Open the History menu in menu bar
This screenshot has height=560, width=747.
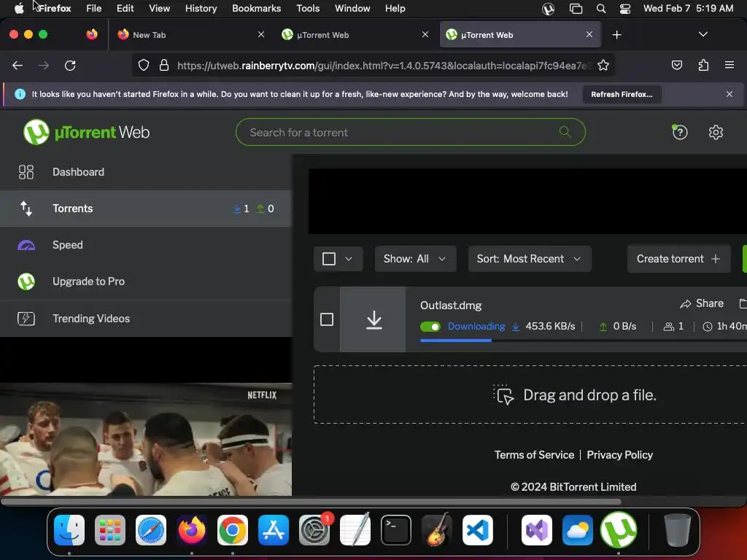point(201,9)
